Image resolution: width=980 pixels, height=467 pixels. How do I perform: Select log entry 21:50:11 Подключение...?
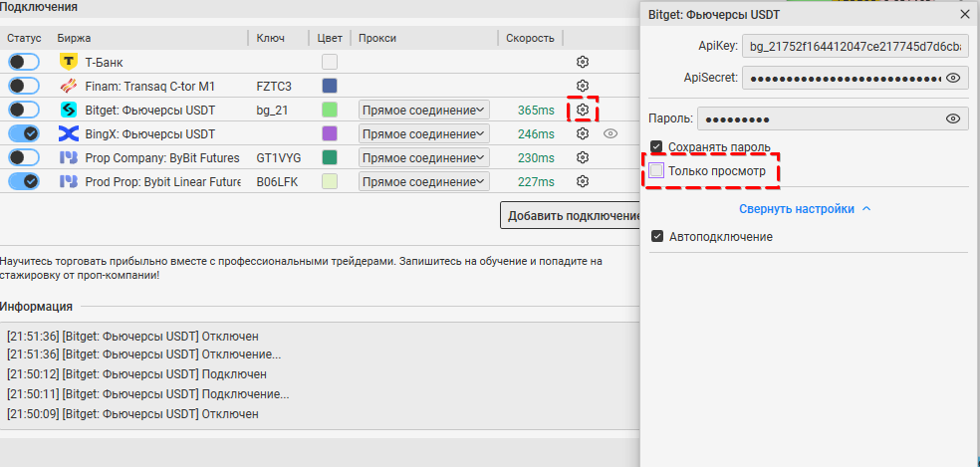[x=148, y=394]
